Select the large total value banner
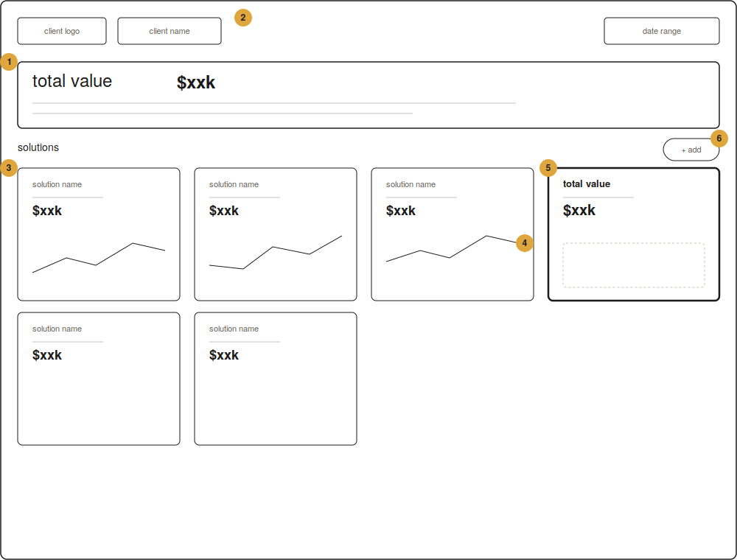 click(368, 95)
